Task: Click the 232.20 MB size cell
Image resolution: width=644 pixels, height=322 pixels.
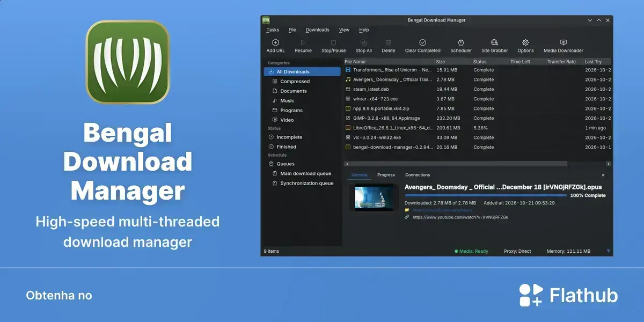Action: (448, 118)
